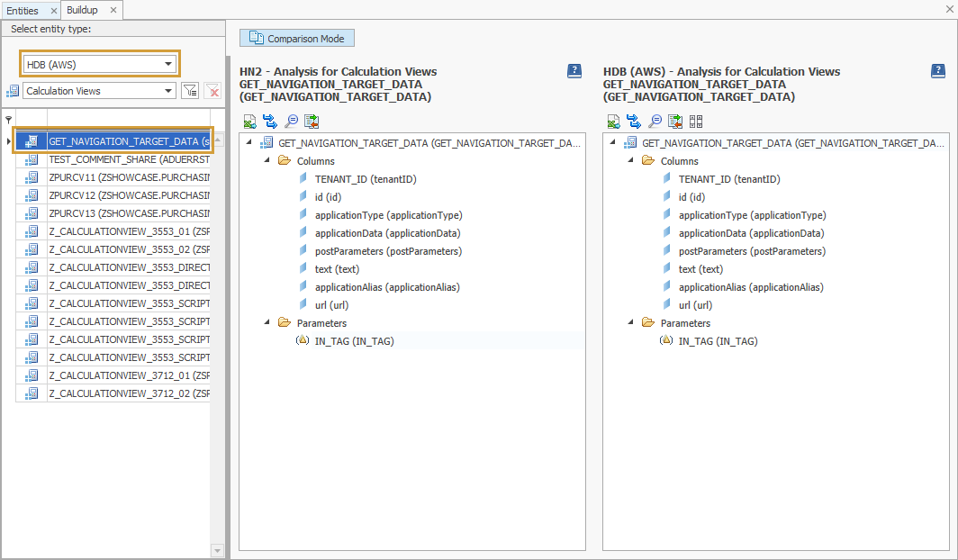Click the help icon on the HDB (AWS) panel

(938, 71)
